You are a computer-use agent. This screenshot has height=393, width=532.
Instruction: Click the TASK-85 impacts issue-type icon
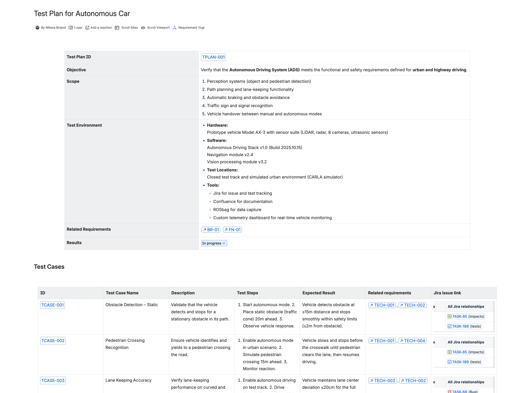click(x=450, y=316)
